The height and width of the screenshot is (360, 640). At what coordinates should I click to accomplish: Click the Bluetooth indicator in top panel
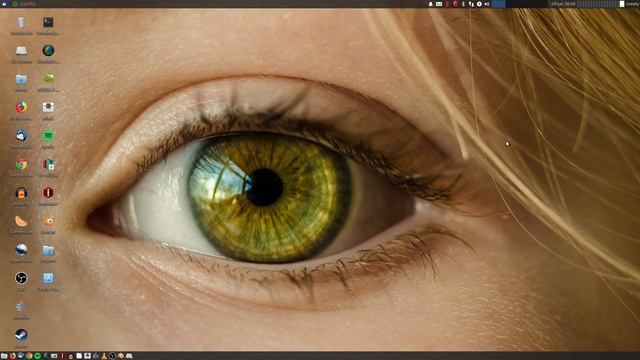463,4
